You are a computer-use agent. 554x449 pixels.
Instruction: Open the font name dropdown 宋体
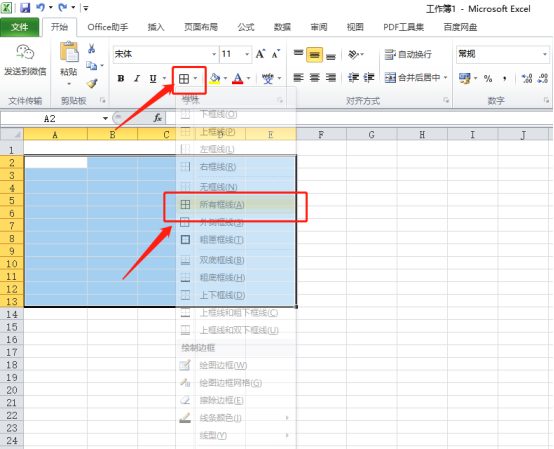(x=214, y=54)
